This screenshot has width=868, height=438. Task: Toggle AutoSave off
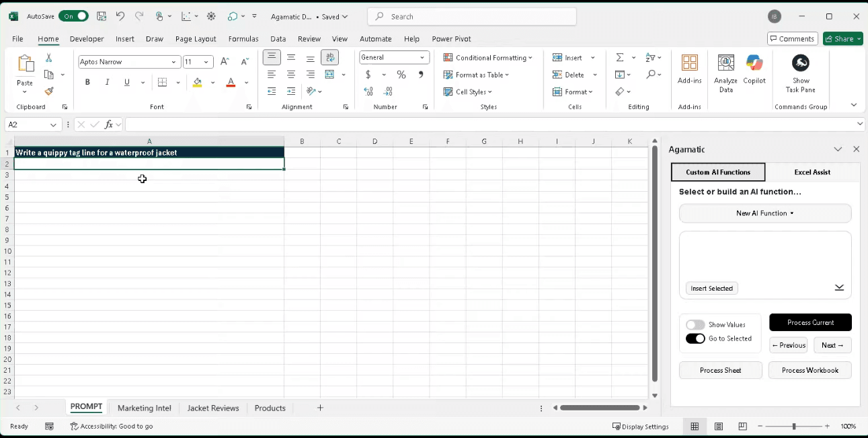73,15
